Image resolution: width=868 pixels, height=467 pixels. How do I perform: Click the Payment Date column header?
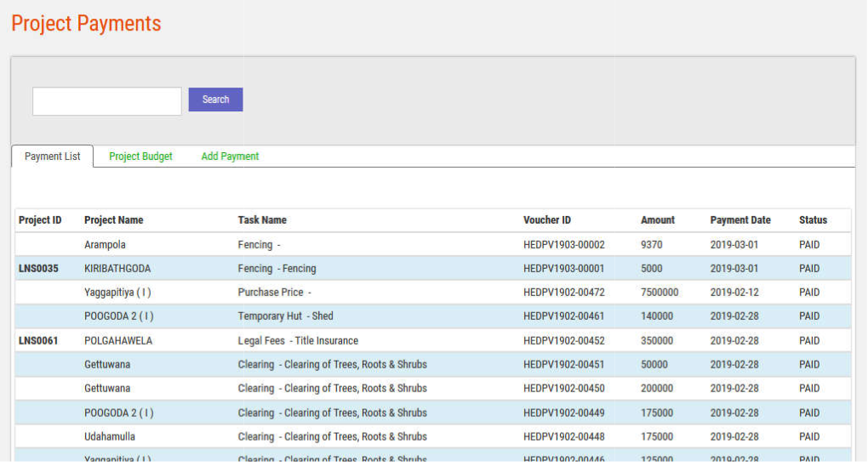(x=740, y=220)
